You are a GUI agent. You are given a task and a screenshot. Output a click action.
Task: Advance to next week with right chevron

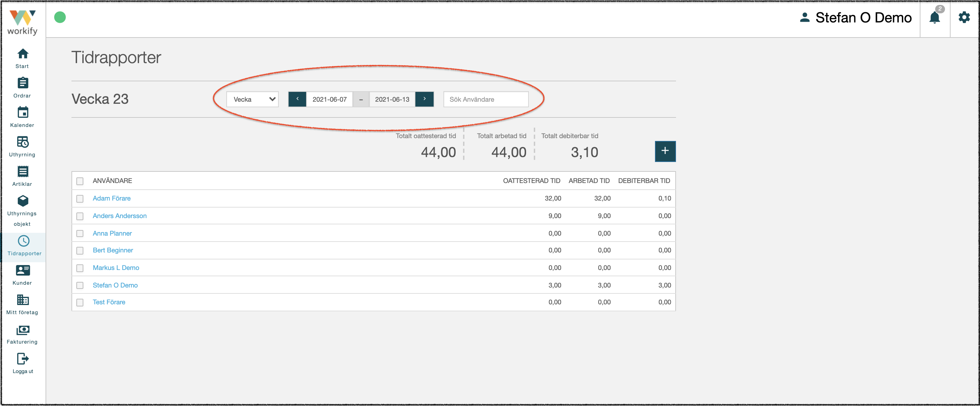(x=425, y=99)
